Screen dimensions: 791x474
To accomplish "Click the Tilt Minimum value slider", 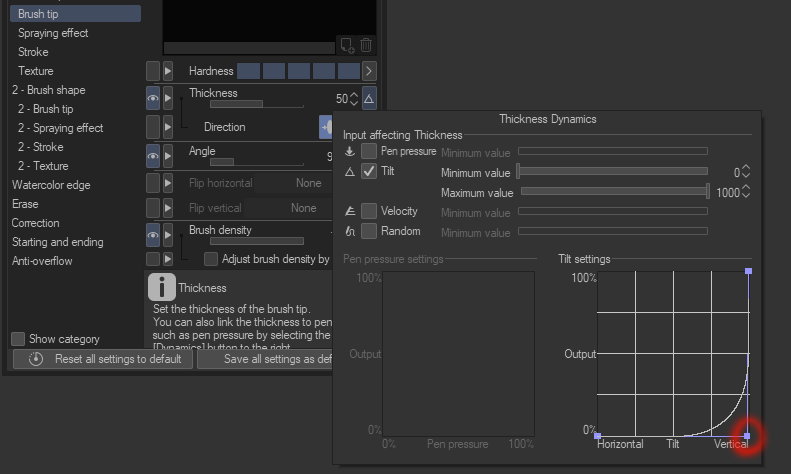I will click(x=612, y=171).
